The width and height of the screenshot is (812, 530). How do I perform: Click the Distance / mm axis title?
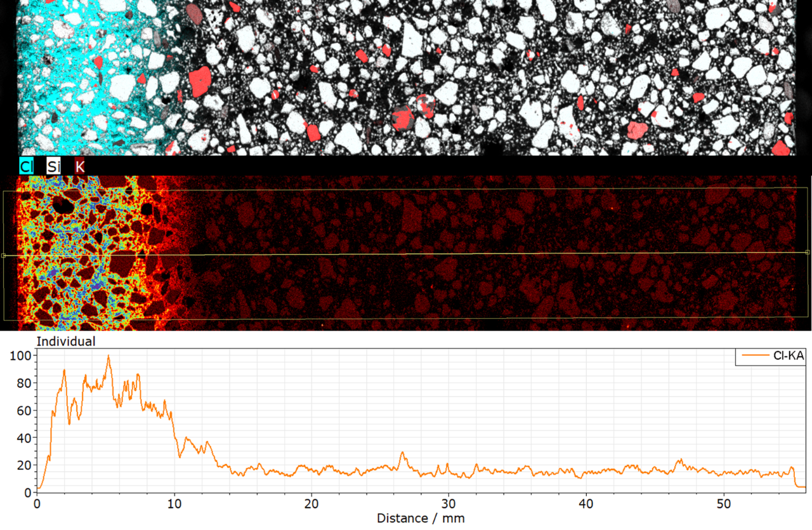pyautogui.click(x=421, y=519)
